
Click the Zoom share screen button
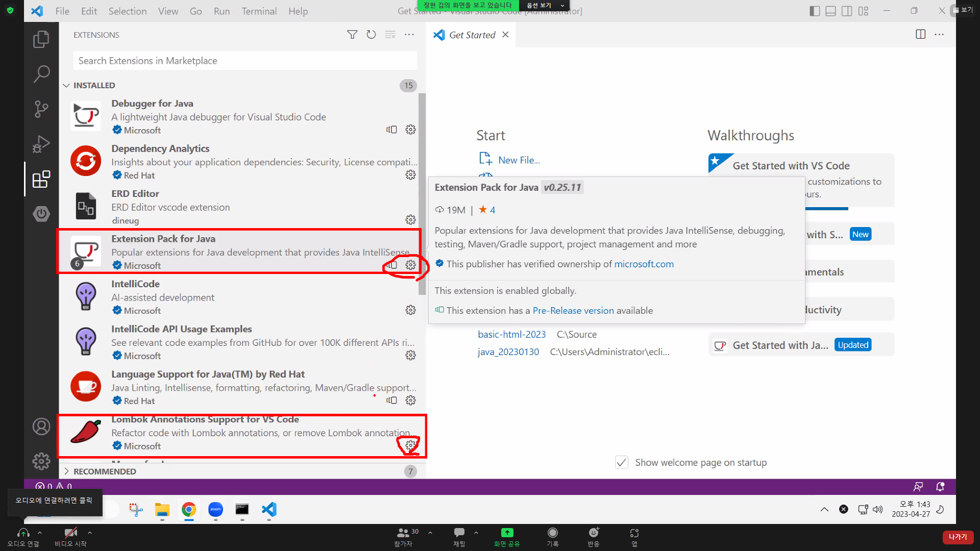507,537
